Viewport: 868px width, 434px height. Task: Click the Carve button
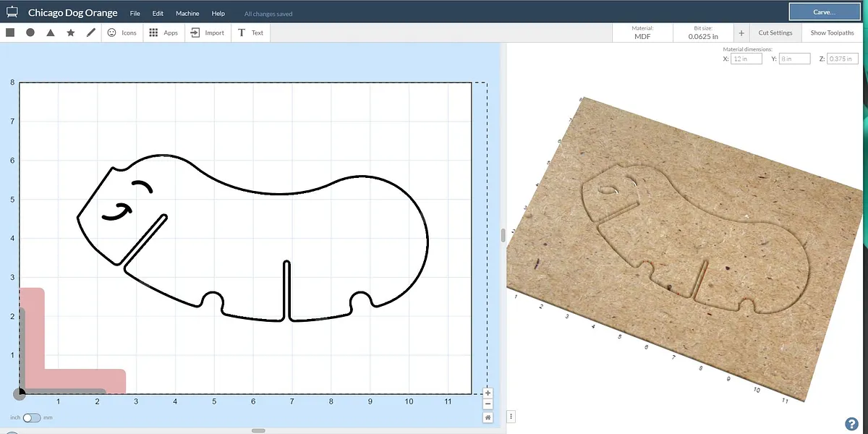824,12
